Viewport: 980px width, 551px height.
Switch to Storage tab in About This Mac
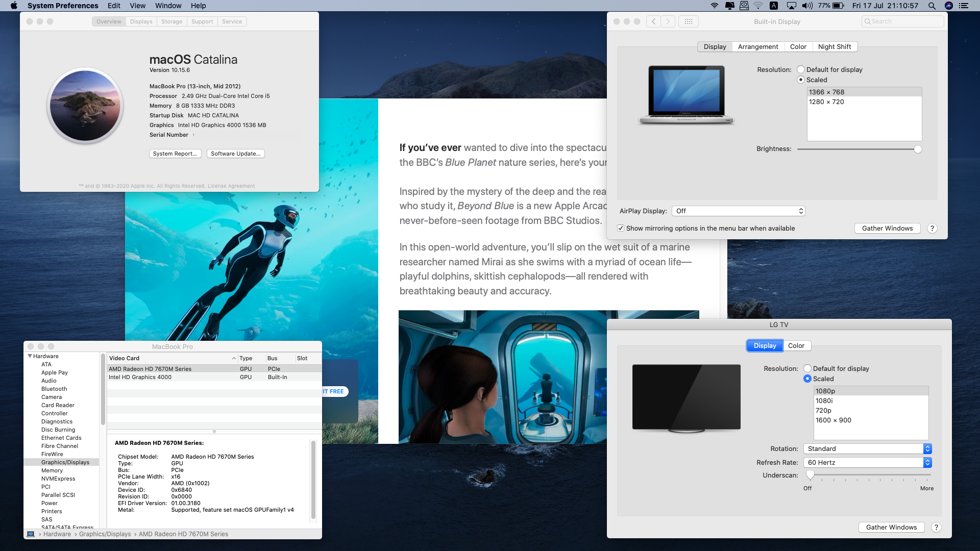click(171, 21)
